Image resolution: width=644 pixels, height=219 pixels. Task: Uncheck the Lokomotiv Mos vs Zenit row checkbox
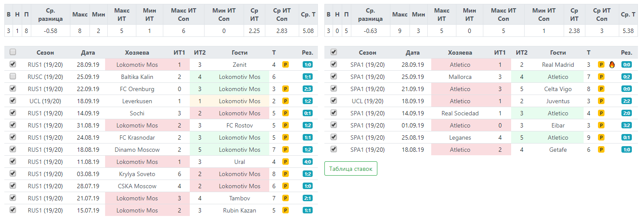pyautogui.click(x=13, y=64)
